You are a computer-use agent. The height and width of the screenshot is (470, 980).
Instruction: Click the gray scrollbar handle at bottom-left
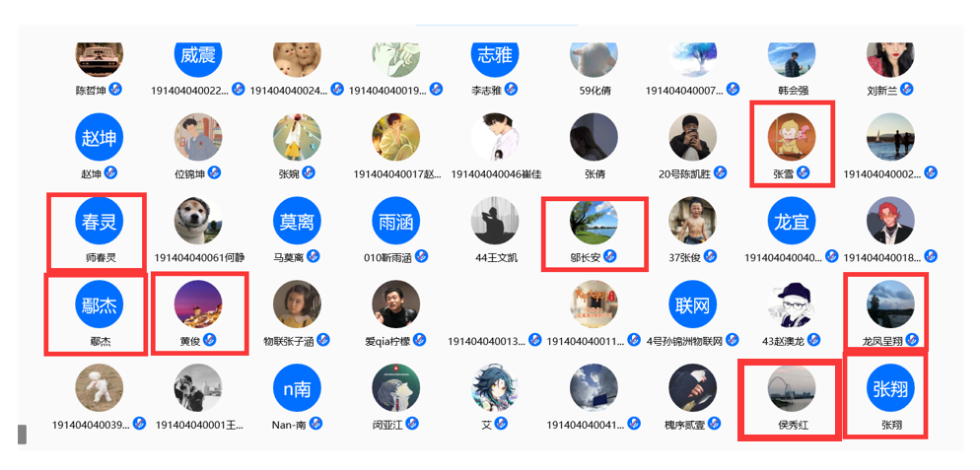click(23, 434)
